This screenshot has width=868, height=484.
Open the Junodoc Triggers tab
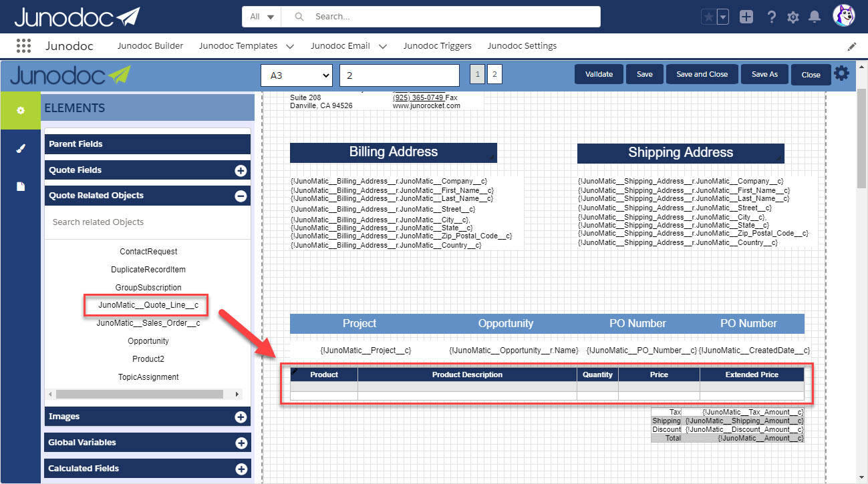[438, 46]
